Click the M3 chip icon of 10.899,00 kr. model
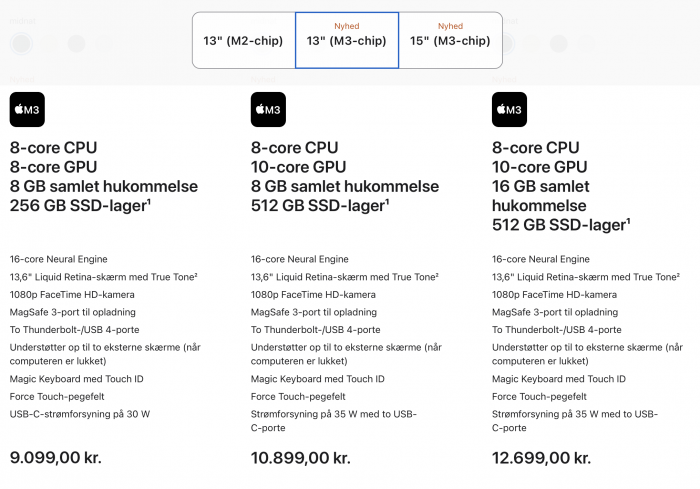The width and height of the screenshot is (700, 489). (268, 109)
